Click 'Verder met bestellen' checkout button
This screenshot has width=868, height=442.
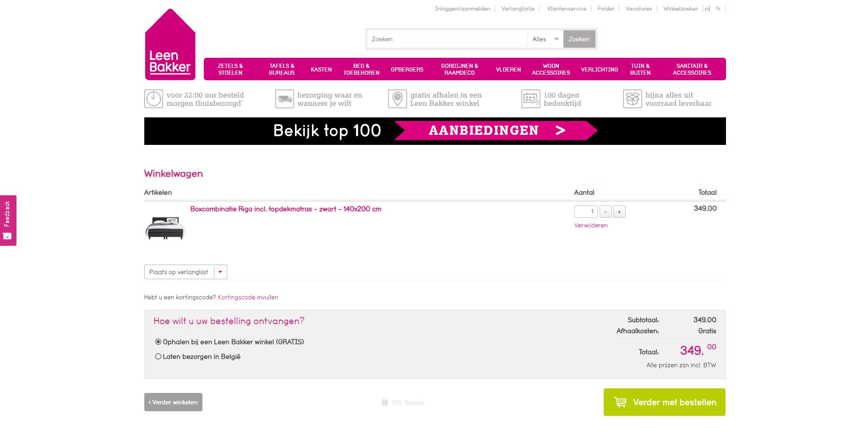pyautogui.click(x=665, y=402)
